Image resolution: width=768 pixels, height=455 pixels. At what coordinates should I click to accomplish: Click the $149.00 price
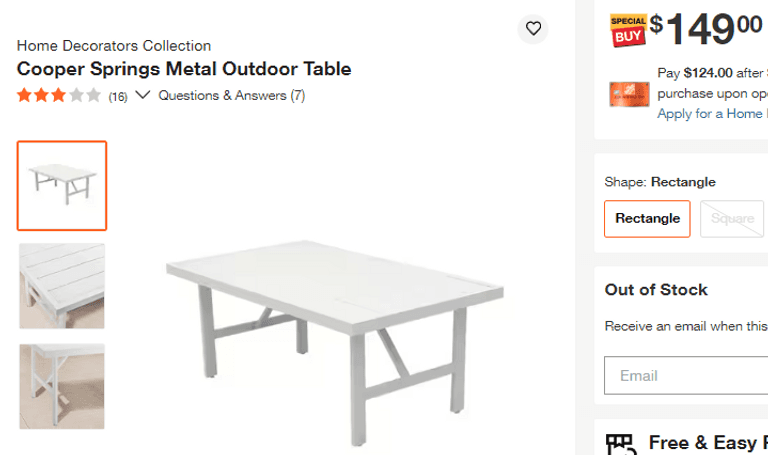pyautogui.click(x=706, y=30)
